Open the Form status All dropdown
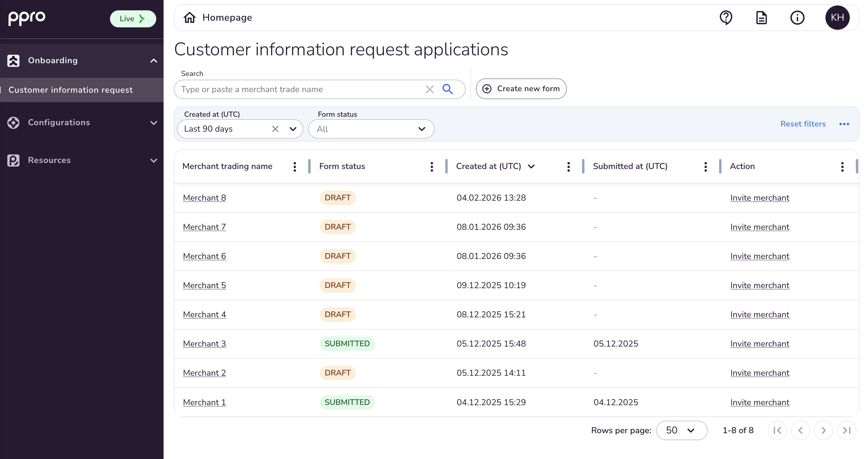The width and height of the screenshot is (868, 459). coord(371,129)
